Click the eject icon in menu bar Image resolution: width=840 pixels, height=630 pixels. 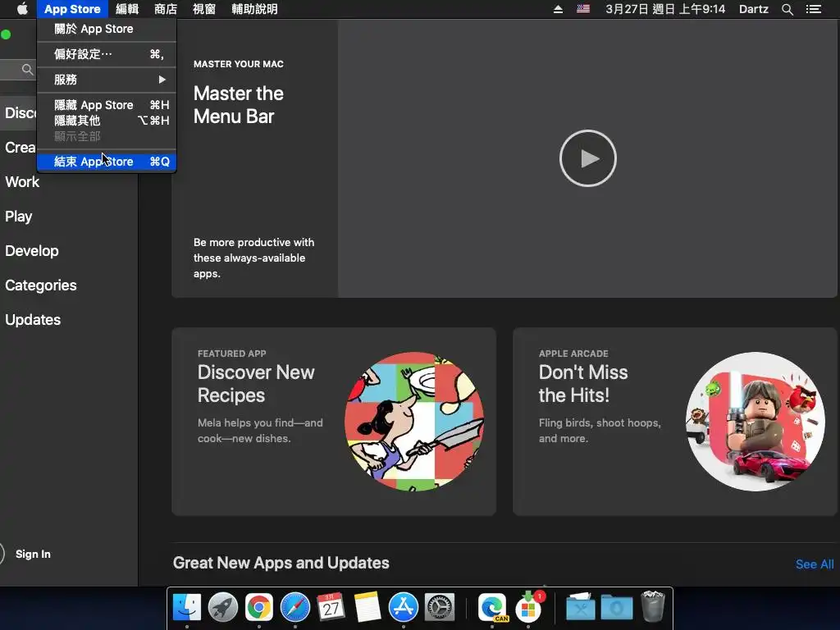(558, 9)
